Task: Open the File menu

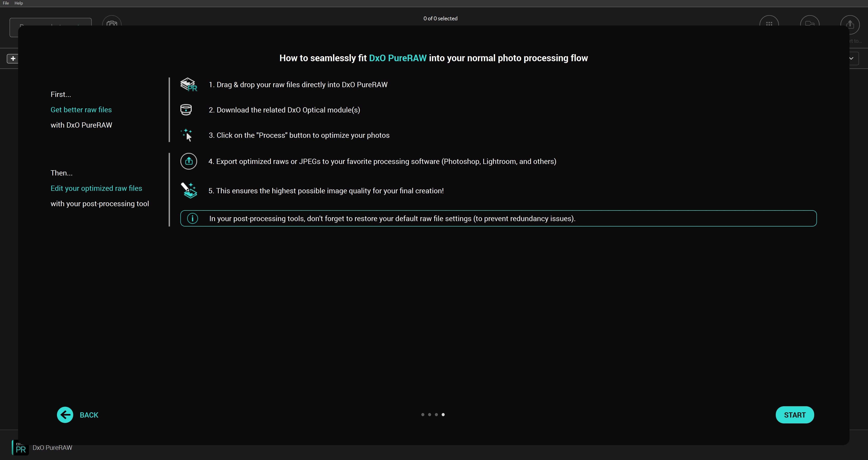Action: [6, 3]
